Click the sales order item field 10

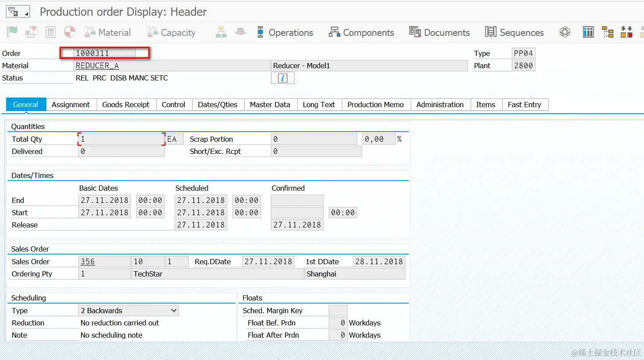pyautogui.click(x=148, y=262)
